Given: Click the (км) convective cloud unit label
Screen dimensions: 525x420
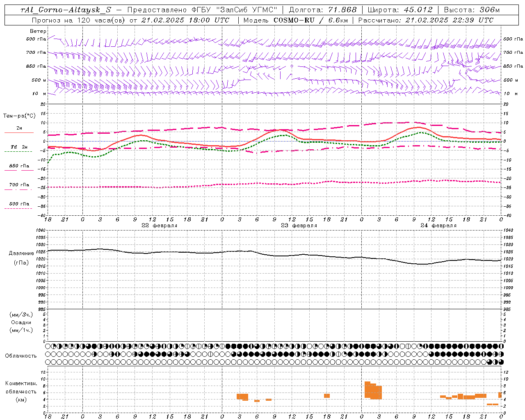Looking at the screenshot, I should (21, 399).
